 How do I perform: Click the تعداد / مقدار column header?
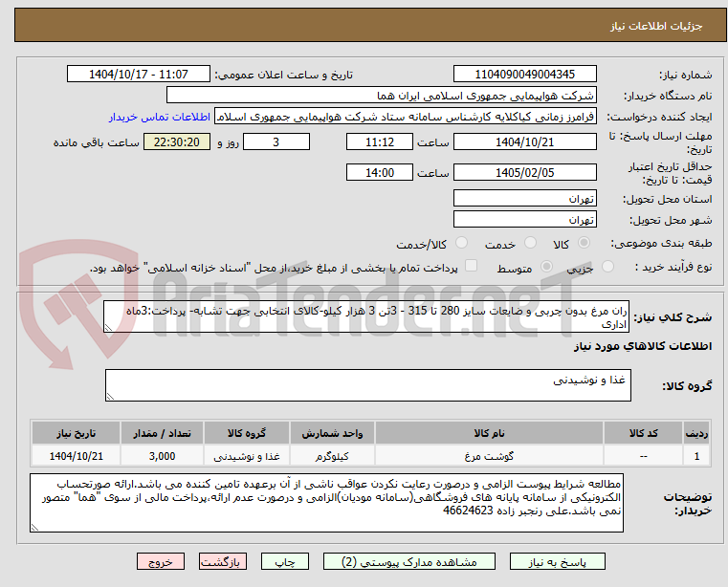[x=162, y=433]
